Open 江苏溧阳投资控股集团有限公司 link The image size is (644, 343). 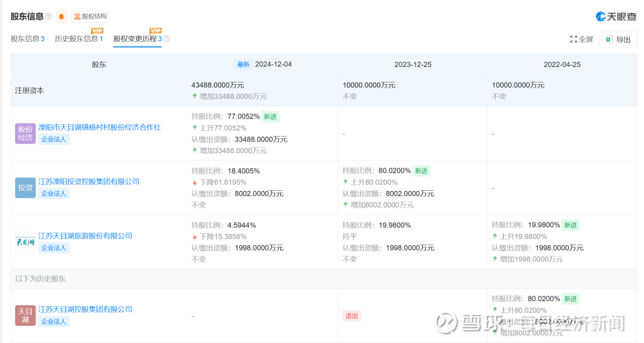[x=89, y=181]
